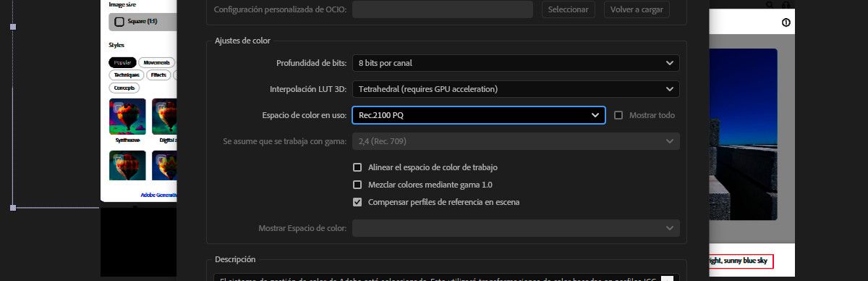Select the Concepts styles tab
Image resolution: width=868 pixels, height=281 pixels.
(x=124, y=88)
